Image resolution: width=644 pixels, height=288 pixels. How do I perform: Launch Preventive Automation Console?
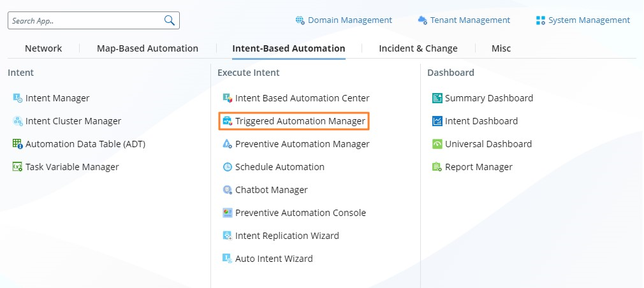(300, 213)
